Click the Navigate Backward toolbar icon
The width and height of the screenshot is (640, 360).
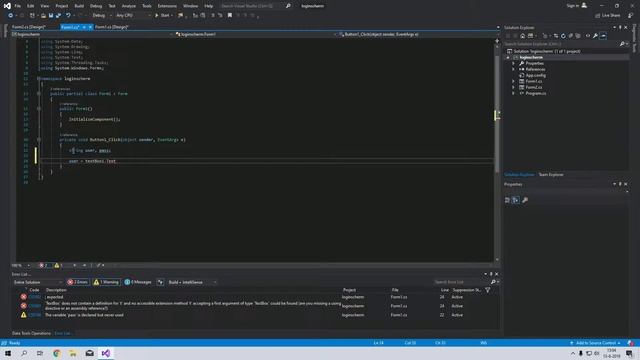click(x=10, y=16)
